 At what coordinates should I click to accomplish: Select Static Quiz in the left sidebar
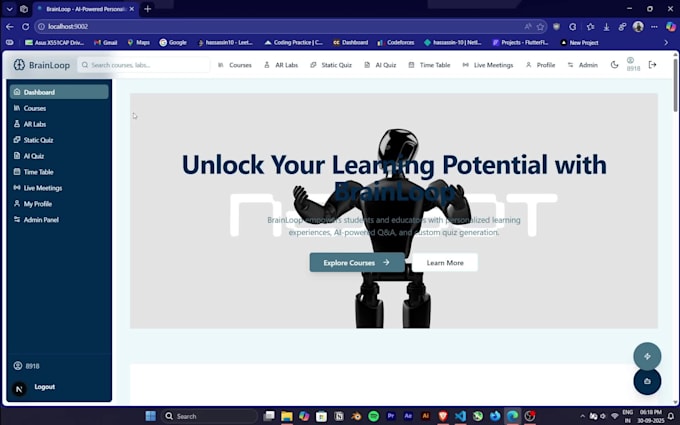point(59,140)
